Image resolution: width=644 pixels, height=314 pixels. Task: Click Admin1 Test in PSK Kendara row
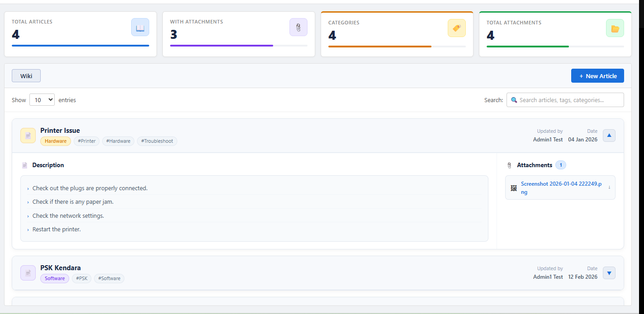click(548, 277)
